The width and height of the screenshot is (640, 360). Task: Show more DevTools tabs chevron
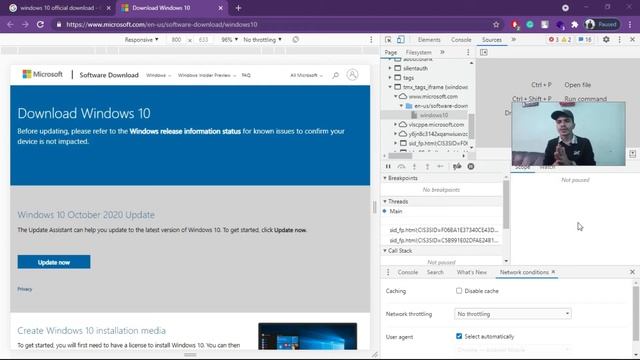514,40
